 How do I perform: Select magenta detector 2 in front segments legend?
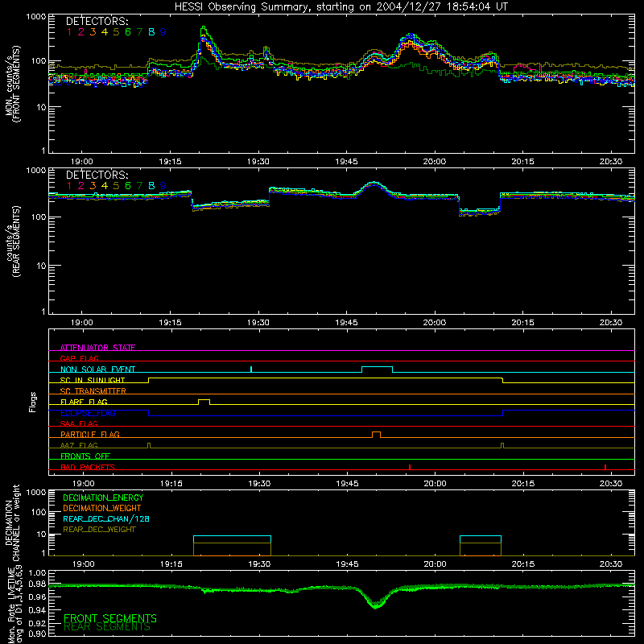(x=81, y=32)
